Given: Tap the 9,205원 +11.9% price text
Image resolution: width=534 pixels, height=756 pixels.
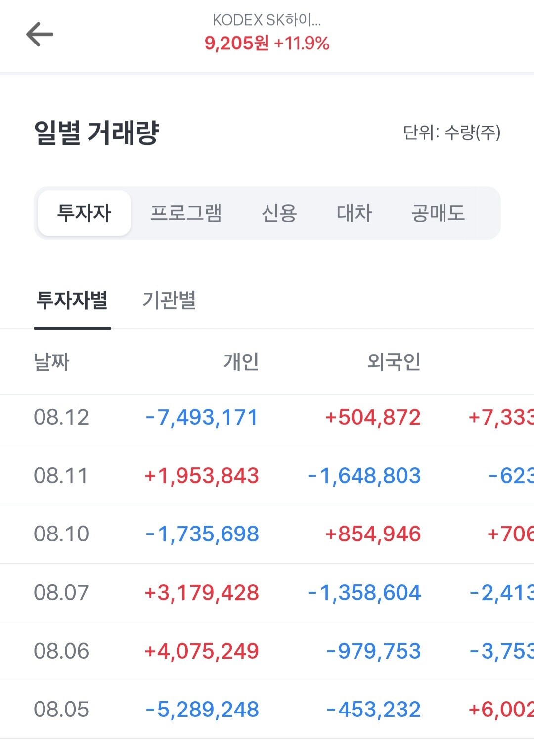Looking at the screenshot, I should [267, 44].
